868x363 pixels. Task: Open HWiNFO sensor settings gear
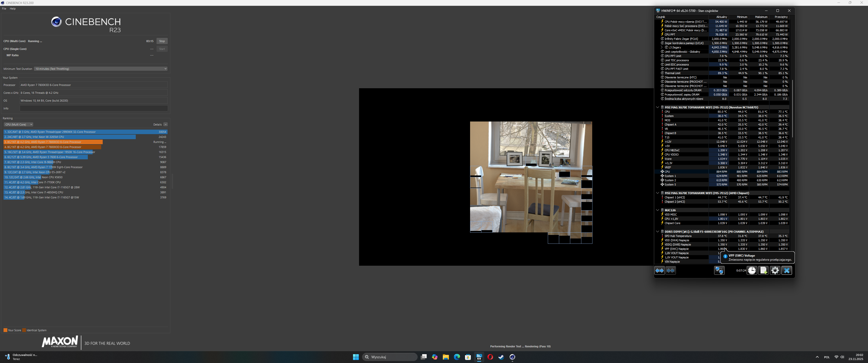click(x=775, y=270)
